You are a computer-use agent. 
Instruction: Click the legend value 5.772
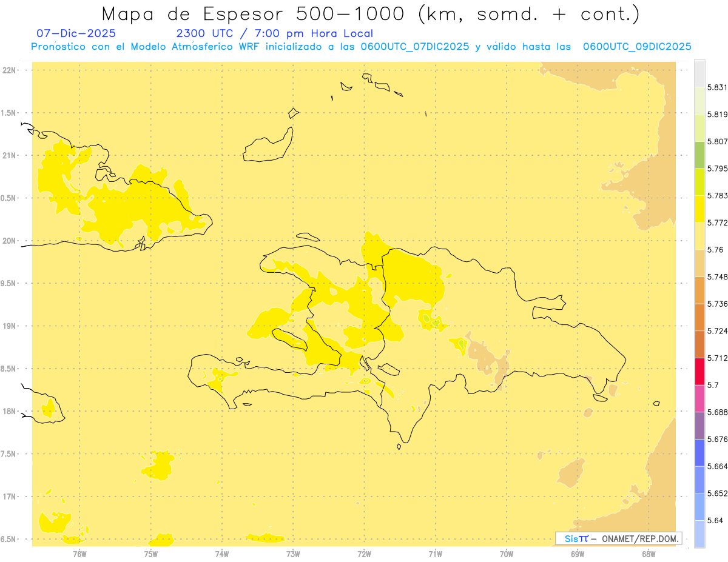tap(718, 222)
